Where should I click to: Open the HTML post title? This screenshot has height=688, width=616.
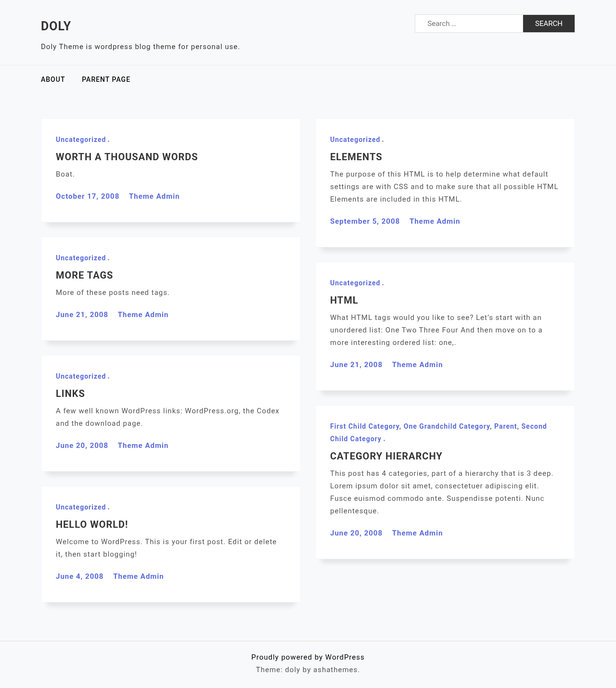(344, 300)
